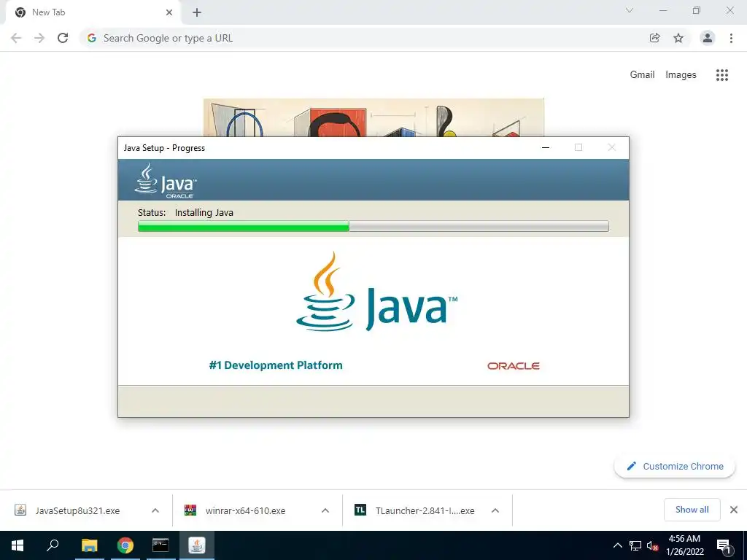The image size is (747, 560).
Task: Click "#1 Development Platform" text
Action: (x=275, y=365)
